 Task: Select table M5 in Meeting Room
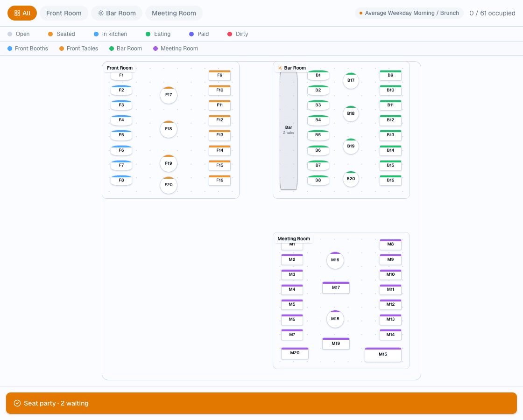pos(292,305)
